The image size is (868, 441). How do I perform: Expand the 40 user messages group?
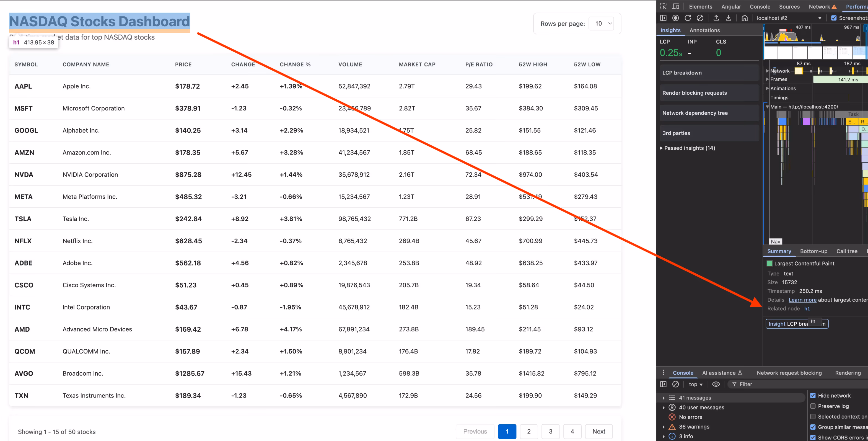click(664, 407)
